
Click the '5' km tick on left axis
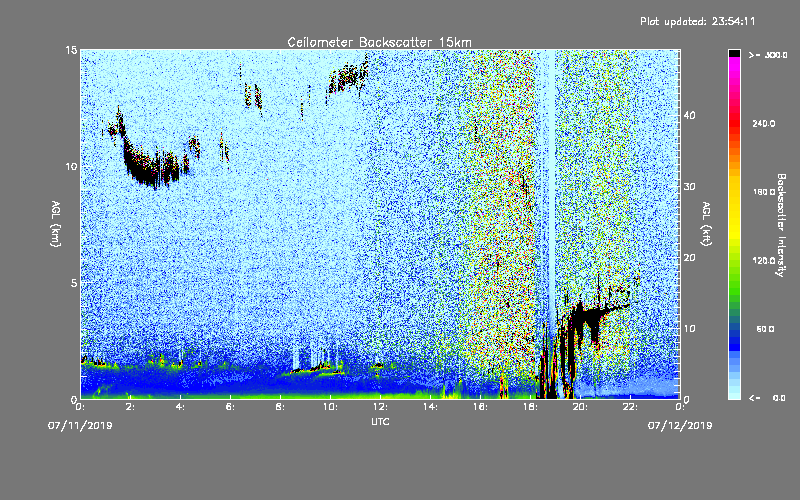74,283
